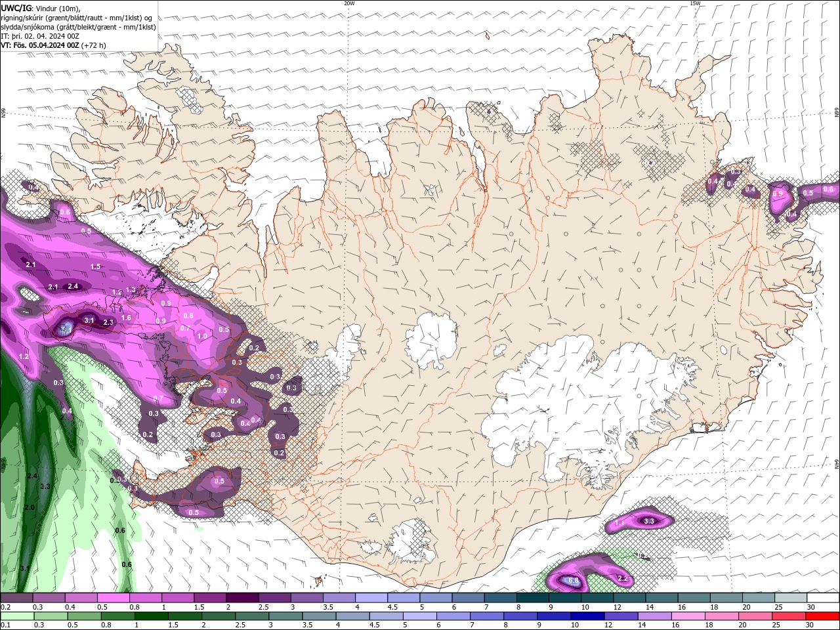Viewport: 840px width, 630px height.
Task: Select the white above-30 snow legend swatch
Action: pos(824,598)
